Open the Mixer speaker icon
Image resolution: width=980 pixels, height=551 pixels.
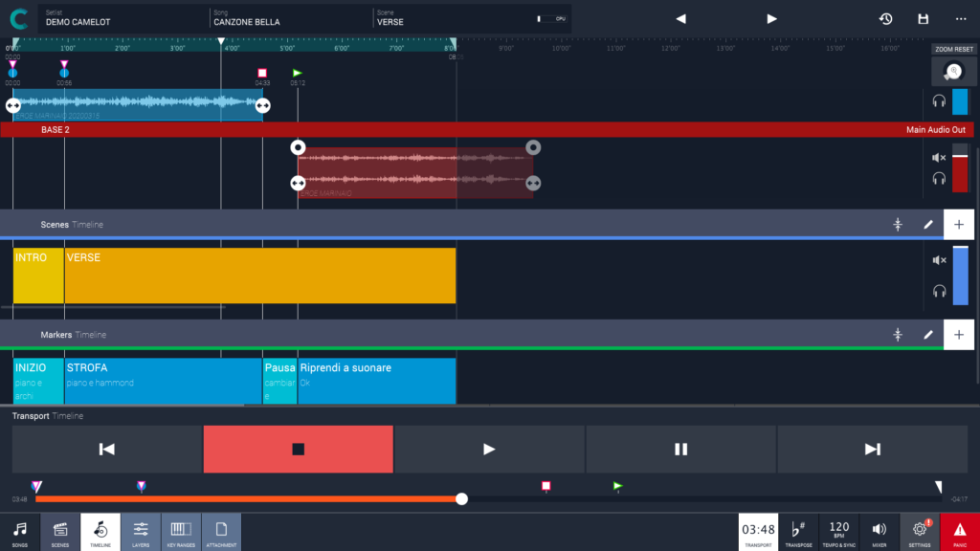click(x=880, y=531)
